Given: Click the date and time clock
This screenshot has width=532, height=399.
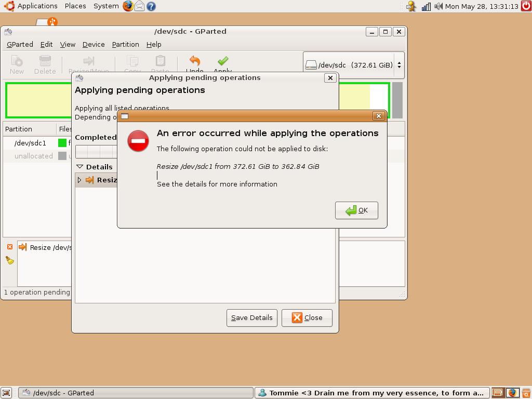Looking at the screenshot, I should point(482,6).
